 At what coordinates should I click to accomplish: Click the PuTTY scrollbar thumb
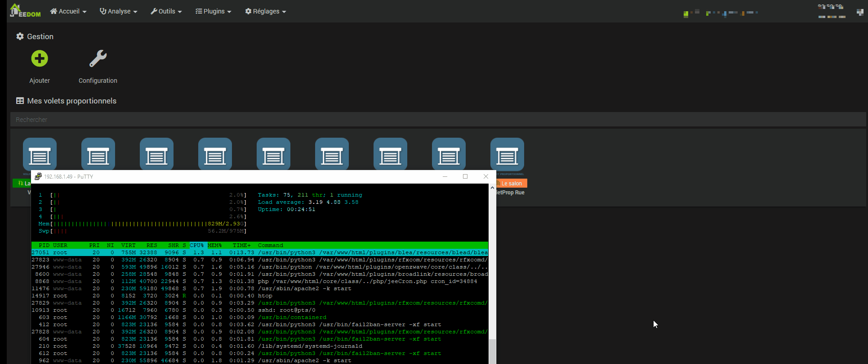tap(492, 351)
